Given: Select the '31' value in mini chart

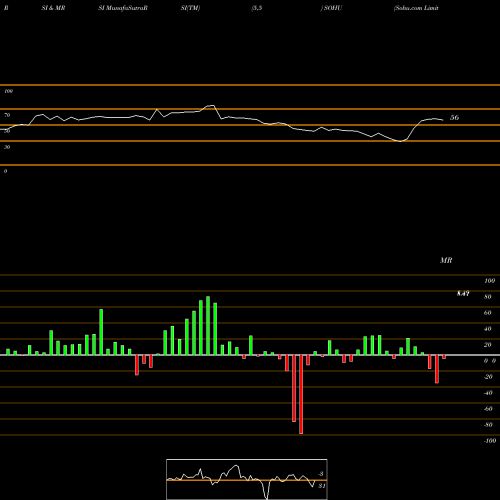Looking at the screenshot, I should tap(322, 486).
